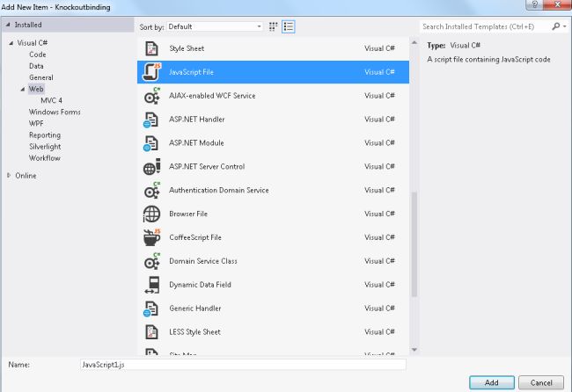Click the search magnifier icon
This screenshot has width=572, height=392.
[555, 26]
